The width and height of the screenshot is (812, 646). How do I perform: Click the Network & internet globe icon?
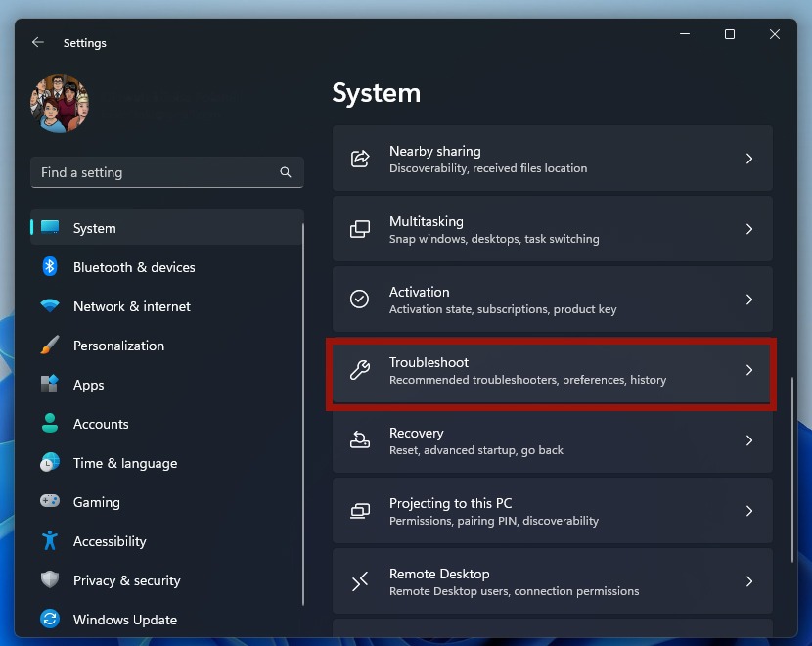click(x=51, y=306)
